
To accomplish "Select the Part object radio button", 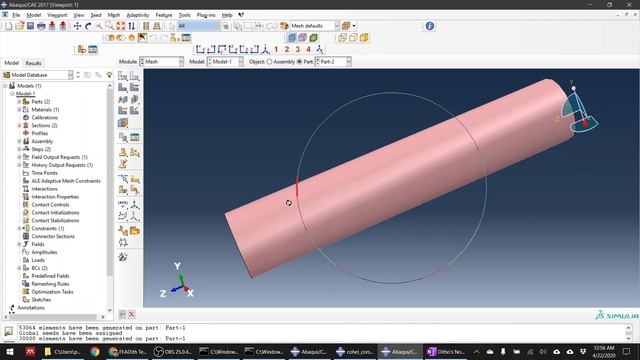I will coord(300,62).
